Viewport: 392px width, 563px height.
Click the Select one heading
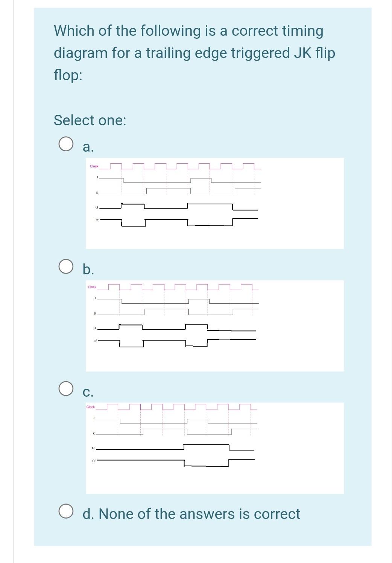pos(90,120)
